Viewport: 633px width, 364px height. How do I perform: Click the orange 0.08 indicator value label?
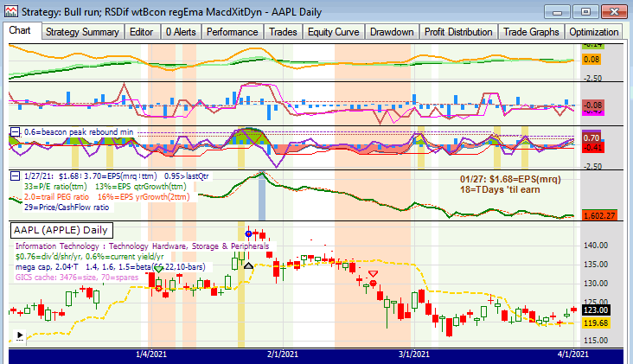(591, 60)
